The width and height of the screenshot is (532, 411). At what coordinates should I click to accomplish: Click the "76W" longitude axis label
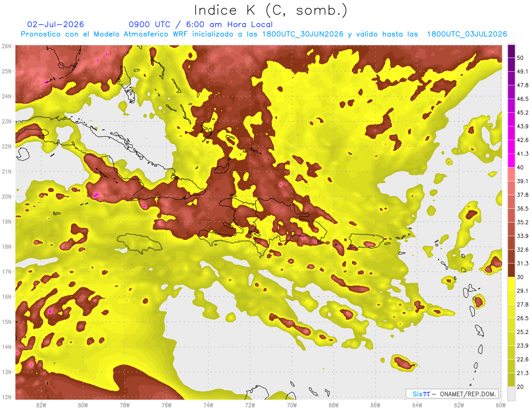(167, 405)
